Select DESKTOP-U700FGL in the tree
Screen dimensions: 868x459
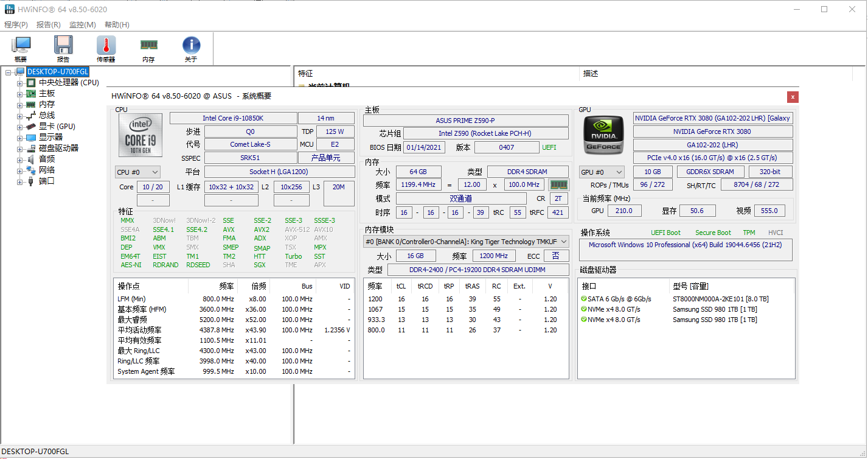coord(58,72)
